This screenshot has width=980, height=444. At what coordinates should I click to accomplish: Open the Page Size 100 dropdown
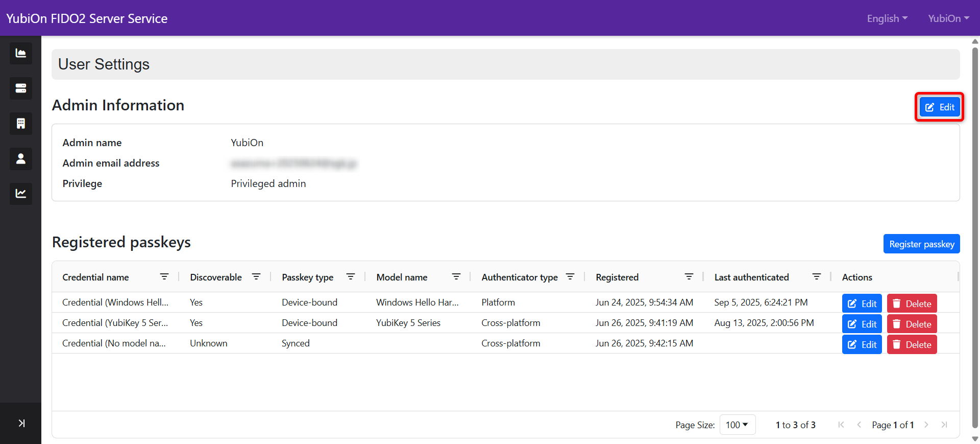[738, 425]
